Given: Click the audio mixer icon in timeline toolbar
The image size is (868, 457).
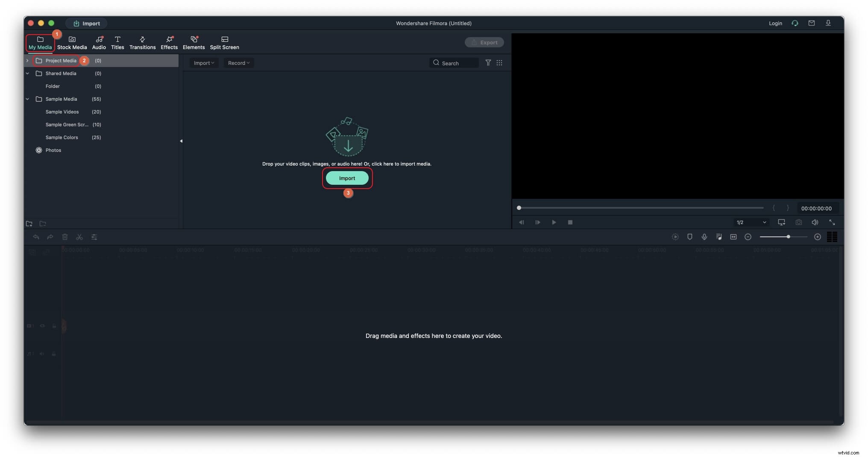Looking at the screenshot, I should [719, 237].
